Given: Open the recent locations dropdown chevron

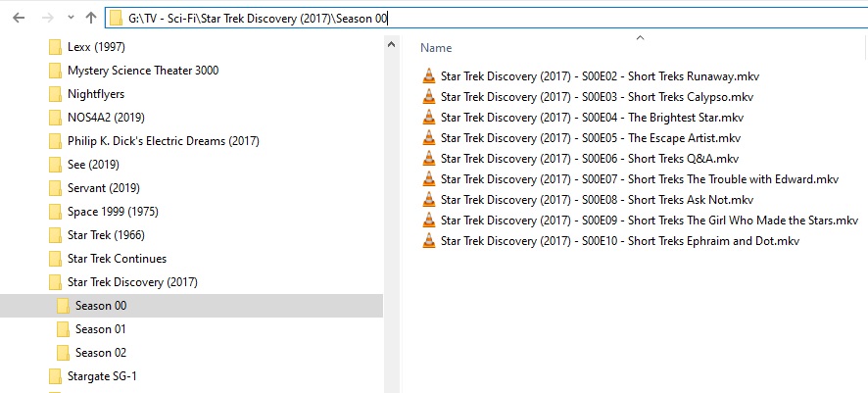Looking at the screenshot, I should coord(71,18).
